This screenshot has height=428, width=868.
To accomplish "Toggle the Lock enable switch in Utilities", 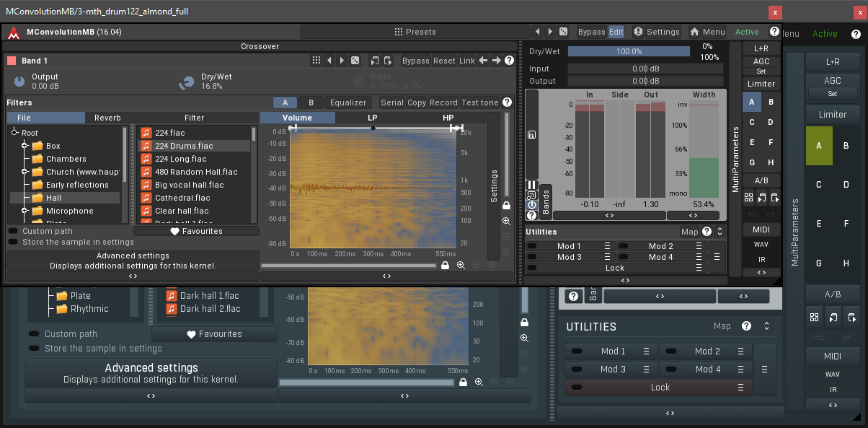I will [x=532, y=268].
